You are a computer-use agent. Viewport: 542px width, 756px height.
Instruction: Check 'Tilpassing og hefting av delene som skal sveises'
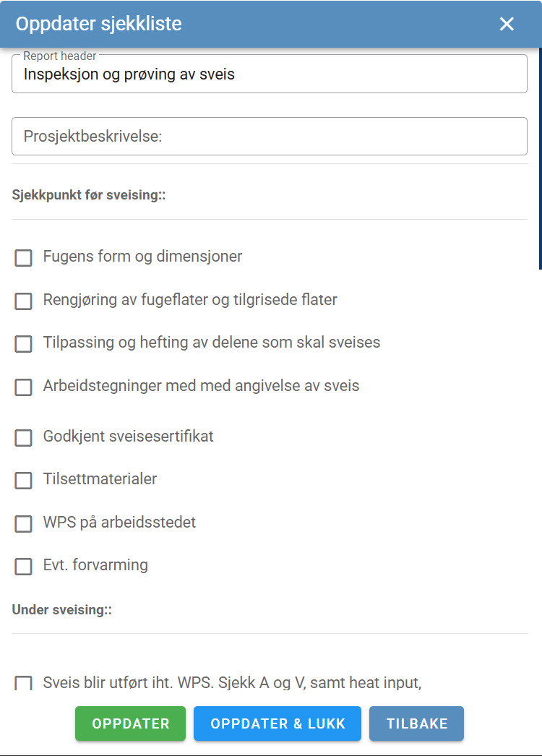[22, 344]
